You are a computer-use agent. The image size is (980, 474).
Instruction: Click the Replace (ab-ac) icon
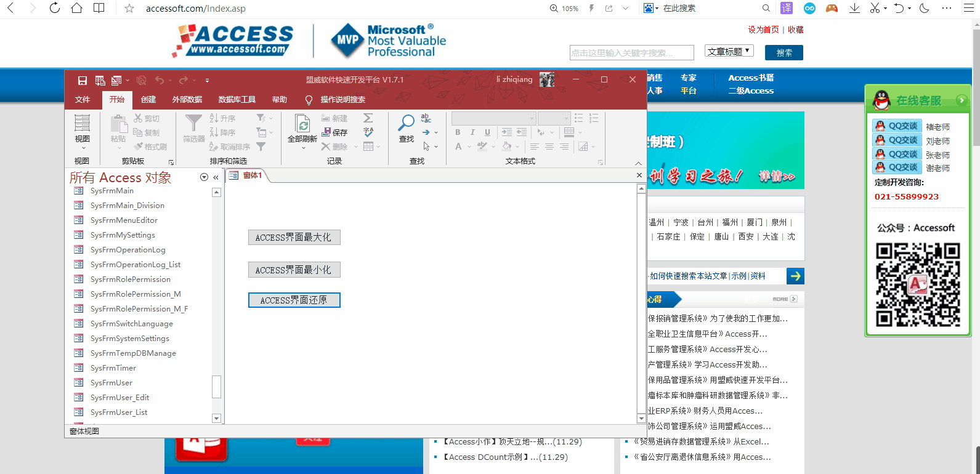(x=426, y=118)
